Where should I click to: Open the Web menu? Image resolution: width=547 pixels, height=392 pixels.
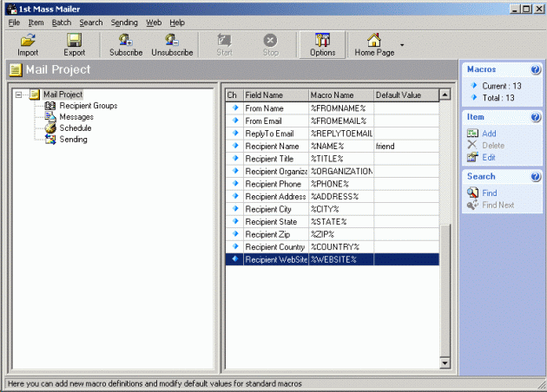(x=154, y=23)
